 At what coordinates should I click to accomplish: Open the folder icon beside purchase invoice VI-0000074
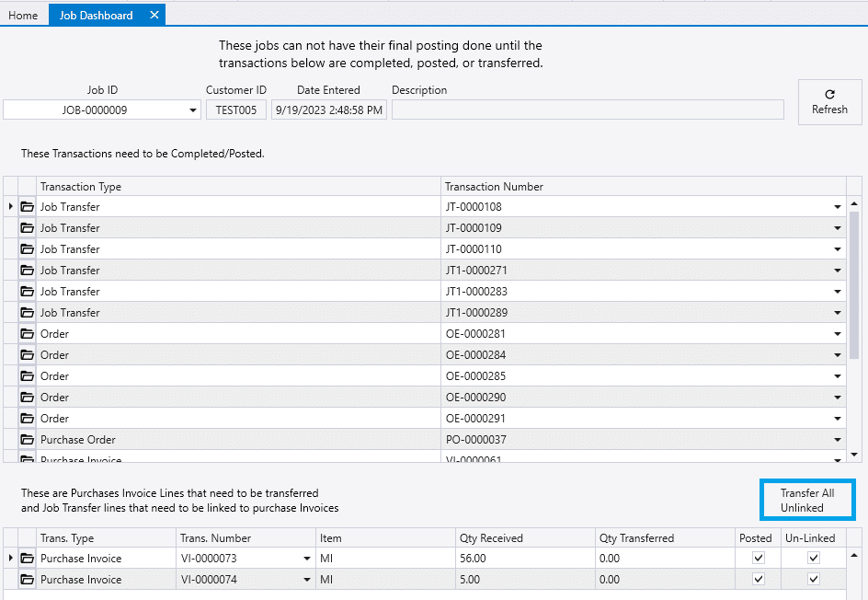tap(27, 579)
